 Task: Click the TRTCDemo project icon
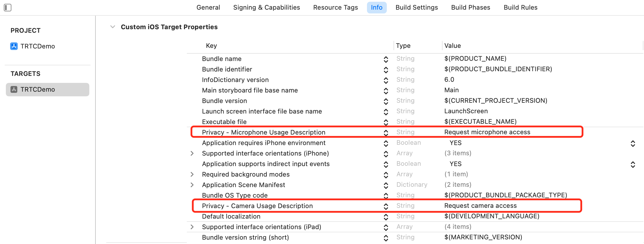[14, 46]
